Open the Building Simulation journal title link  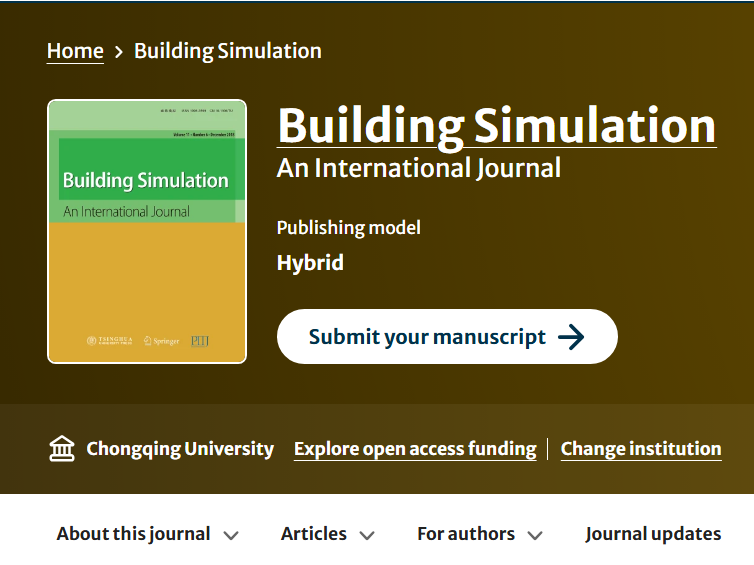click(496, 126)
